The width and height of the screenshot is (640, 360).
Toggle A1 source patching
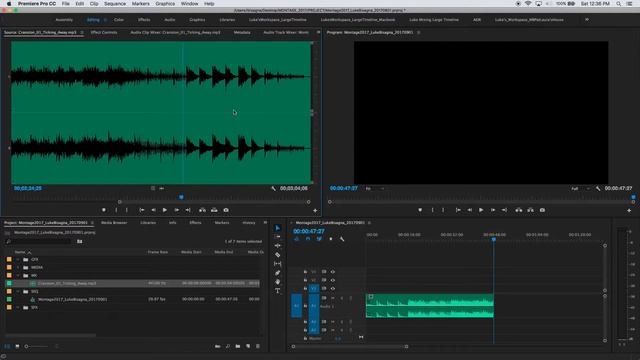click(296, 306)
